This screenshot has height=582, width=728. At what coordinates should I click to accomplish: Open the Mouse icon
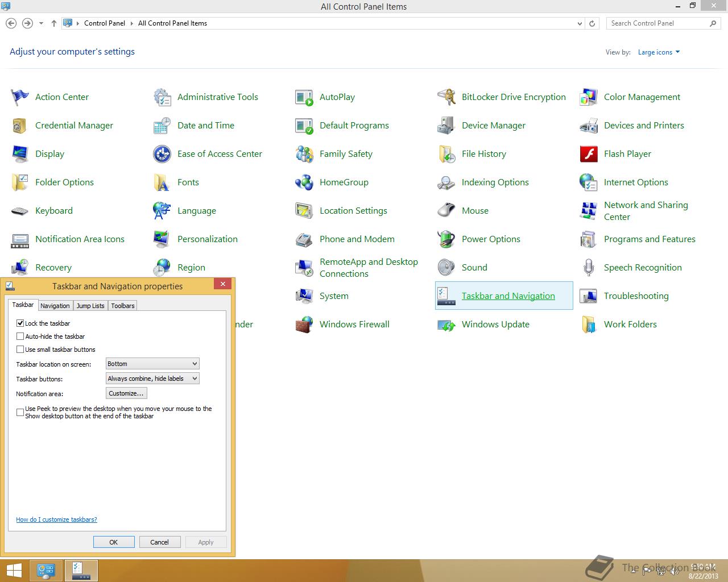pos(446,211)
